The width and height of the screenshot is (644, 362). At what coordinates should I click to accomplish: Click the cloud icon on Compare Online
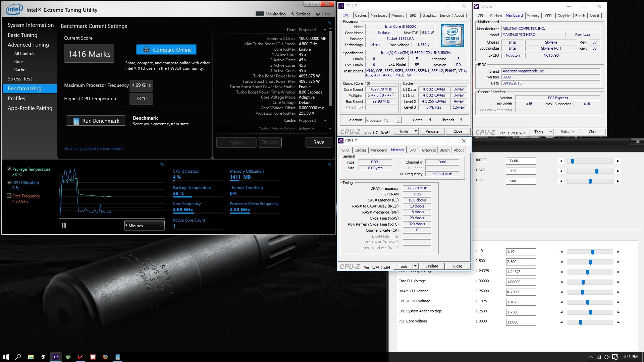coord(146,50)
